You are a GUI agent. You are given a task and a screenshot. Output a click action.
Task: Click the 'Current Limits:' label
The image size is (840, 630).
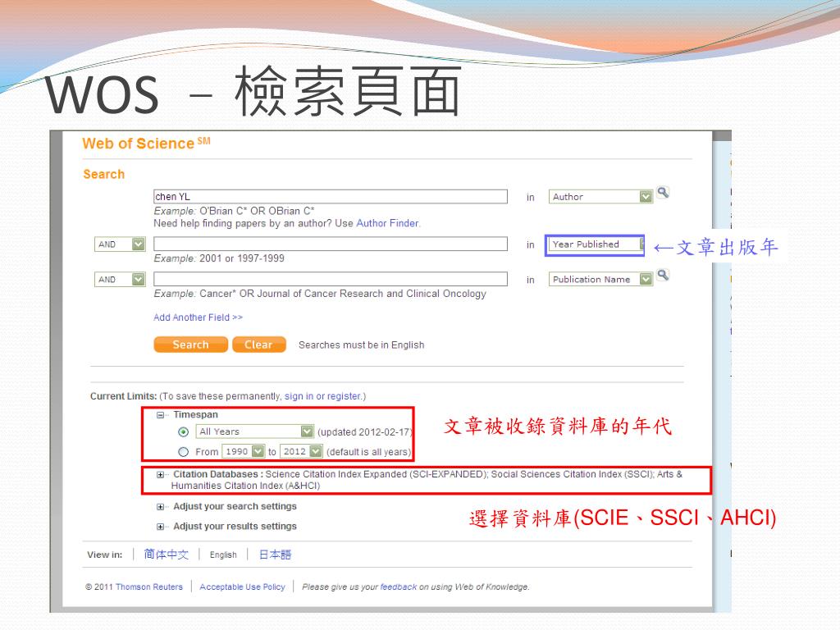point(123,396)
